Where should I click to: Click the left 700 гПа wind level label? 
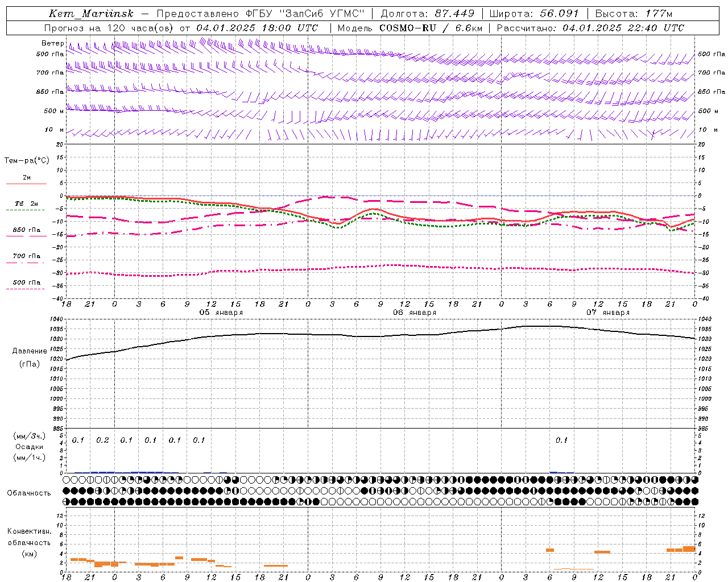pyautogui.click(x=49, y=73)
